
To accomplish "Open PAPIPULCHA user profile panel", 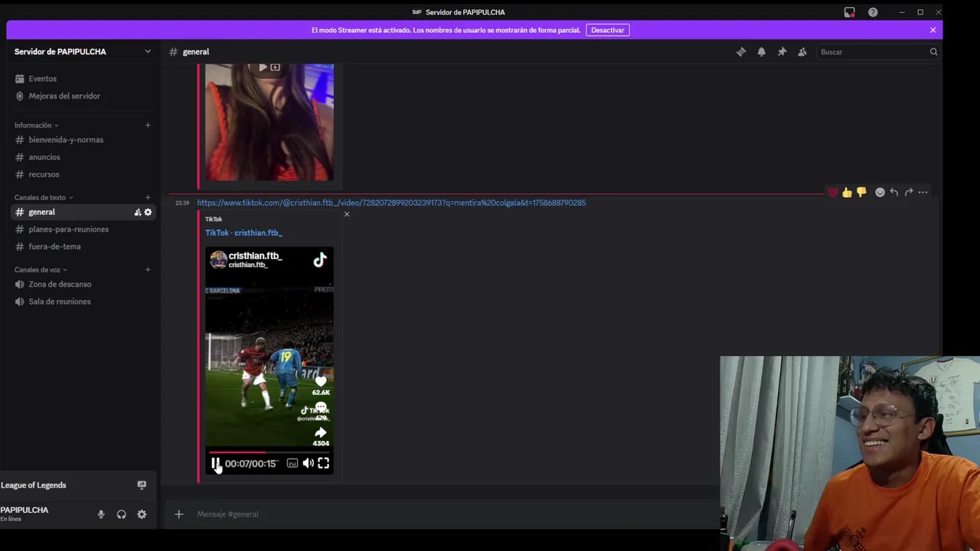I will point(24,513).
